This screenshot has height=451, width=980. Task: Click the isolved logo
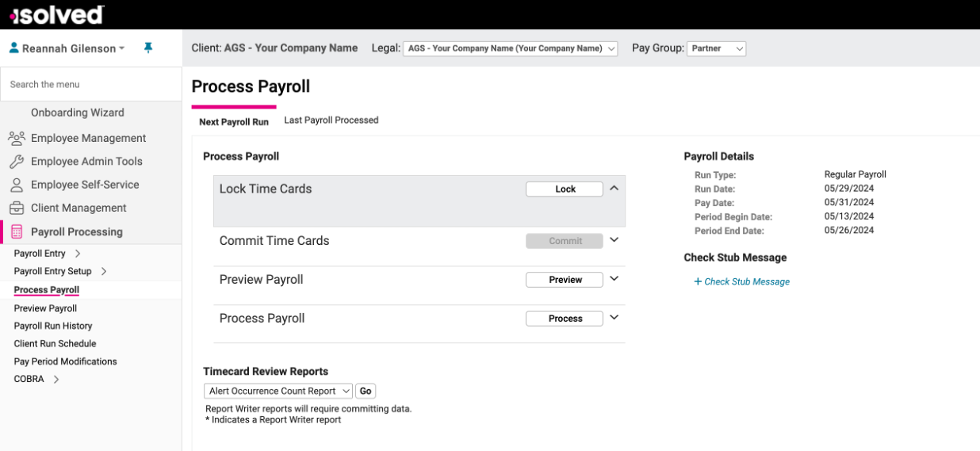tap(56, 14)
